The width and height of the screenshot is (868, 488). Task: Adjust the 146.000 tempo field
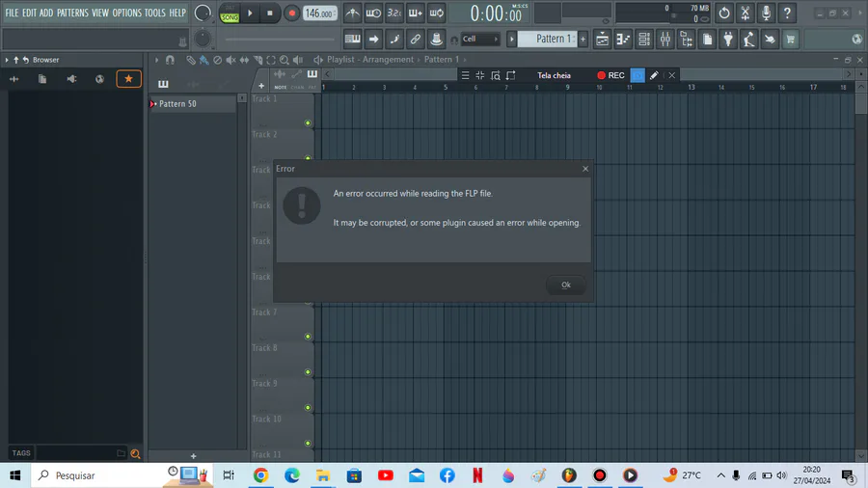320,14
